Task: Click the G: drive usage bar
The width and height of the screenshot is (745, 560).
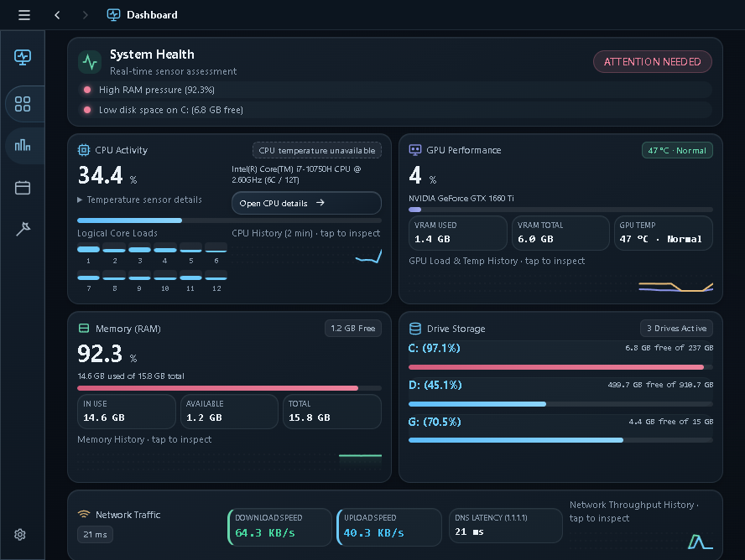Action: point(560,440)
